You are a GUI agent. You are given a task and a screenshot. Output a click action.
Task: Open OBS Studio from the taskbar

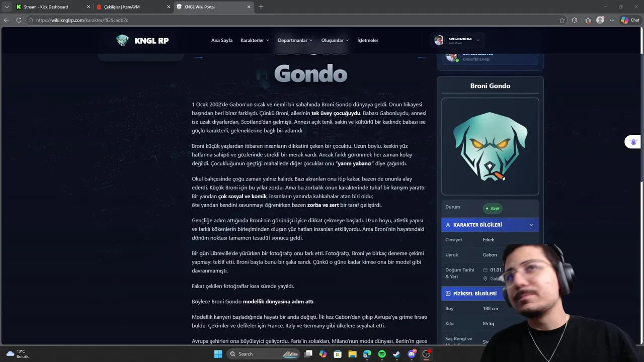pyautogui.click(x=426, y=354)
